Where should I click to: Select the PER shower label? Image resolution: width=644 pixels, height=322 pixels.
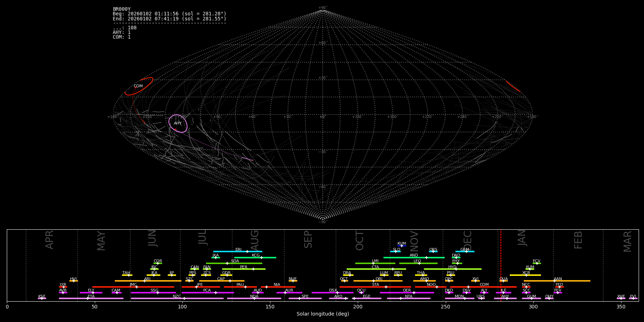pos(244,267)
